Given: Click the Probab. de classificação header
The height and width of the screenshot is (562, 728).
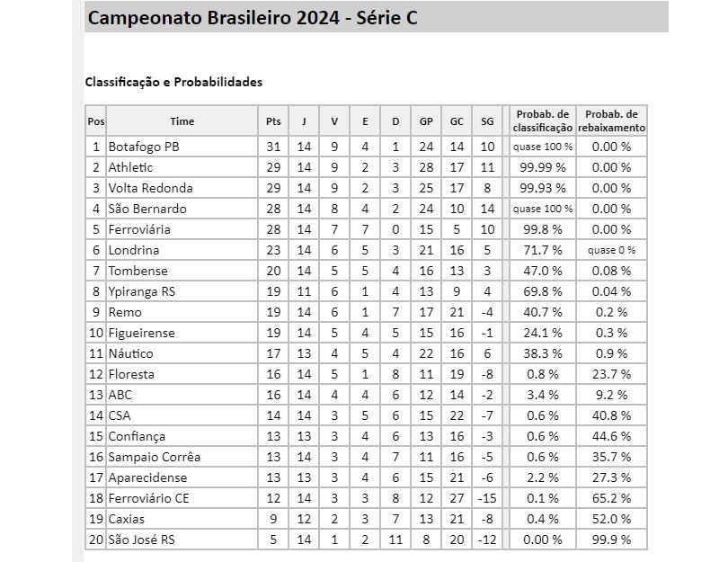Looking at the screenshot, I should (542, 121).
